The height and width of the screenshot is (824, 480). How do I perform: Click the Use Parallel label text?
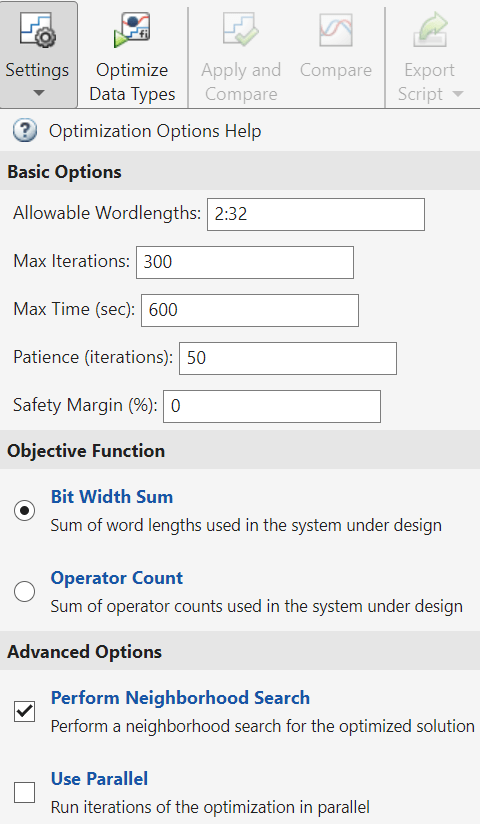99,778
